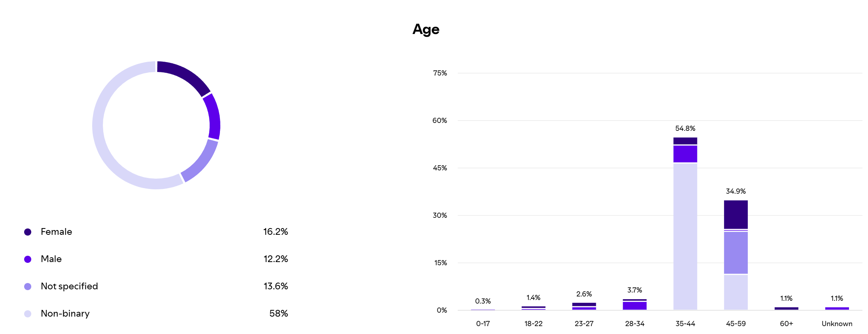Click the 54.8% label above the 35-44 bar

tap(685, 128)
